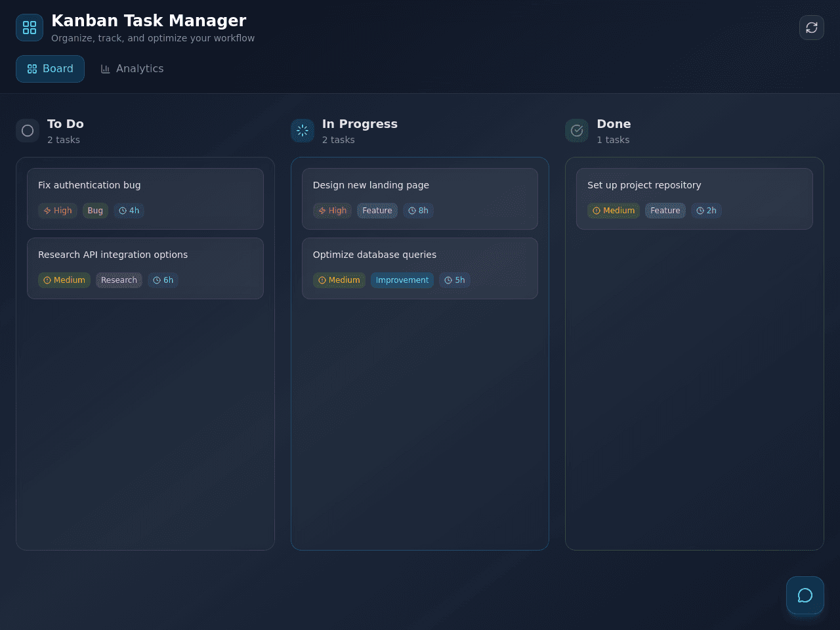Click the 2h time estimate badge
Image resolution: width=840 pixels, height=630 pixels.
[x=707, y=211]
